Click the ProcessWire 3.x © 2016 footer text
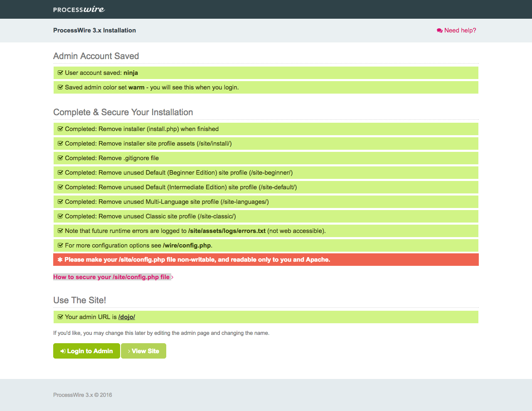Image resolution: width=532 pixels, height=411 pixels. pyautogui.click(x=83, y=395)
